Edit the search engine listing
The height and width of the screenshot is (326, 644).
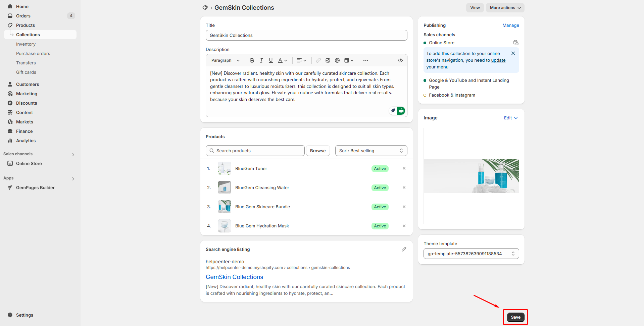click(x=404, y=249)
